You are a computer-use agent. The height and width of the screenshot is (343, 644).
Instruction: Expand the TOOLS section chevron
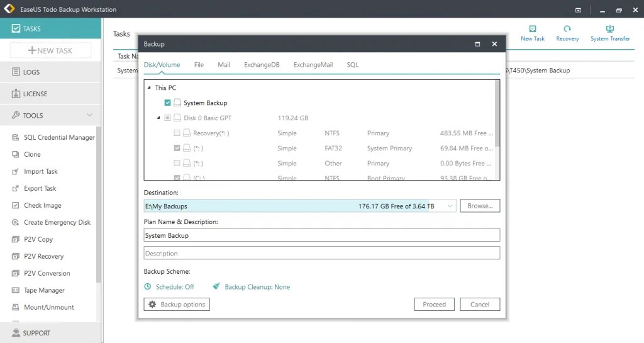[89, 115]
